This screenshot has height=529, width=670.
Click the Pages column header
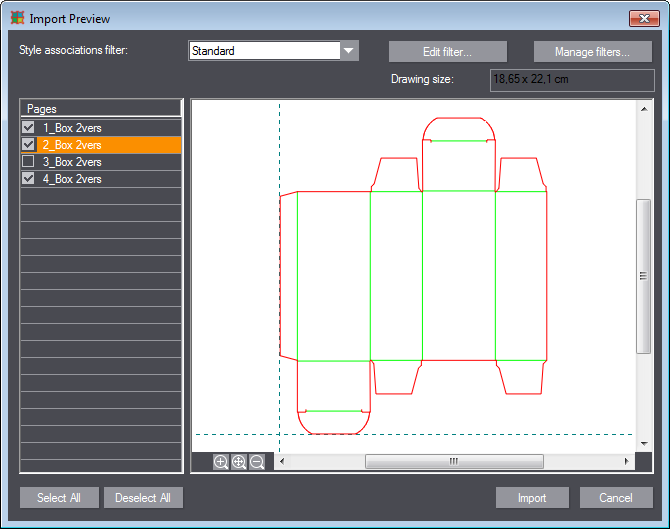click(x=100, y=108)
